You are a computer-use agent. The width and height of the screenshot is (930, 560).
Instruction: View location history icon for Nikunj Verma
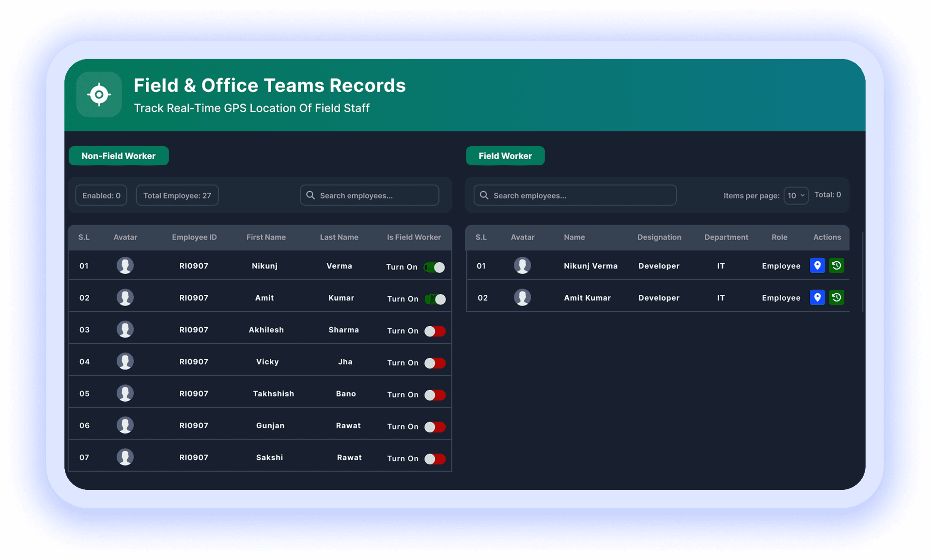(x=837, y=265)
